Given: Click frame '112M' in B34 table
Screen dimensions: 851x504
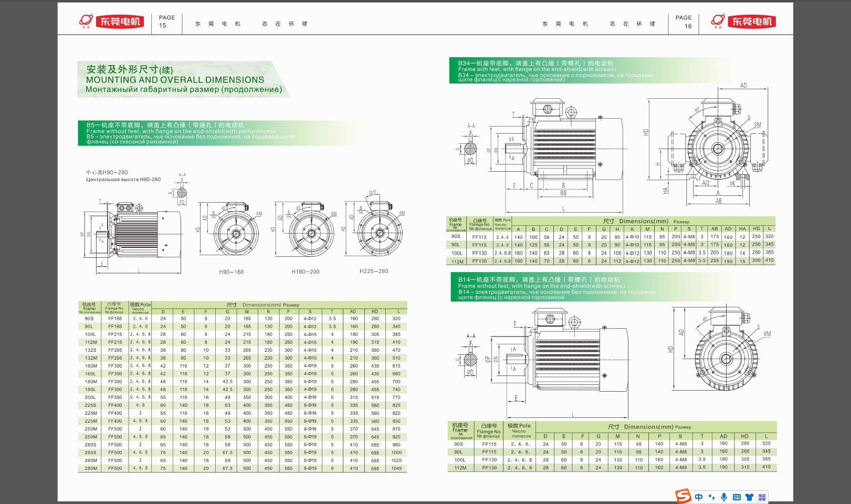Looking at the screenshot, I should [457, 261].
